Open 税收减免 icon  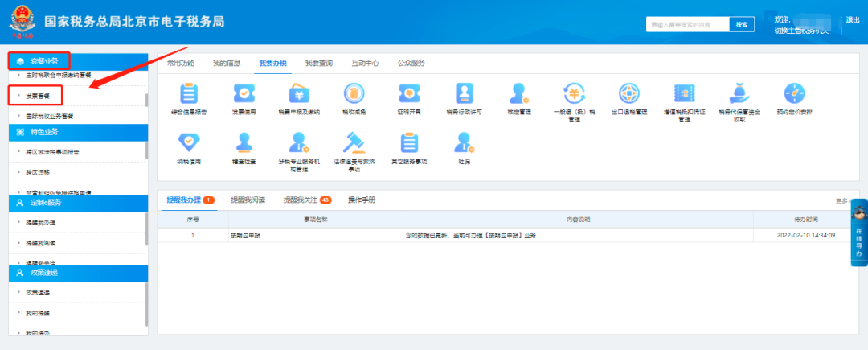pos(354,93)
